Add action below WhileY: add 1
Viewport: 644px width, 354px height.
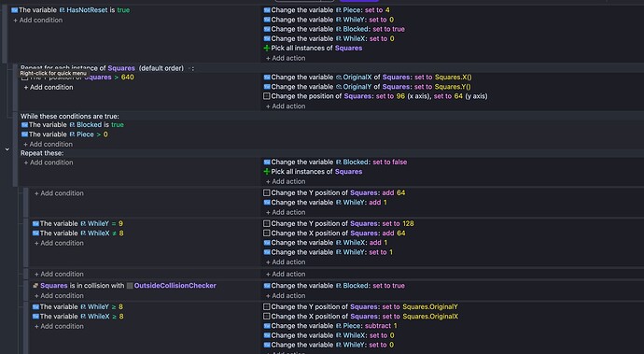point(286,212)
